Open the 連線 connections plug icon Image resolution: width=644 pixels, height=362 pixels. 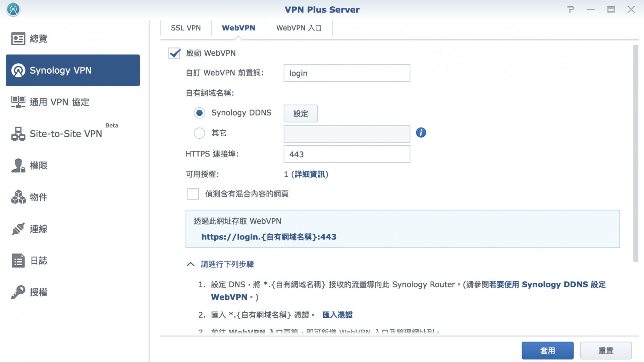tap(18, 229)
